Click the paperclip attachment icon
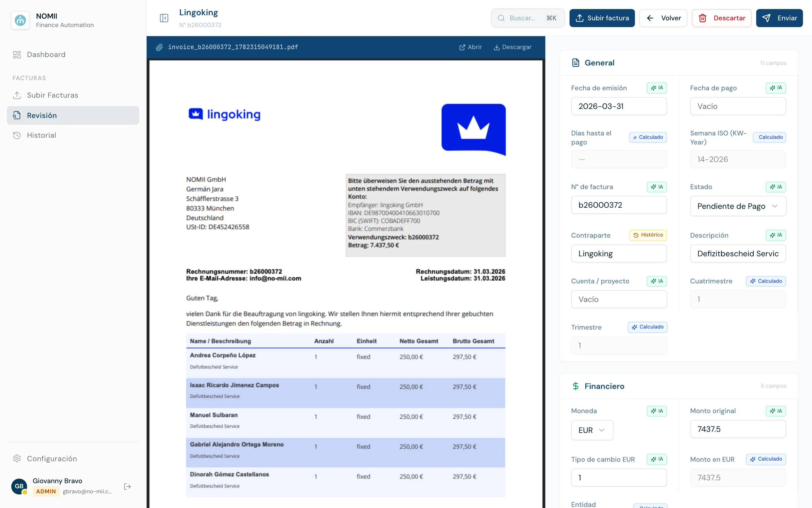Viewport: 812px width, 508px height. pyautogui.click(x=159, y=47)
